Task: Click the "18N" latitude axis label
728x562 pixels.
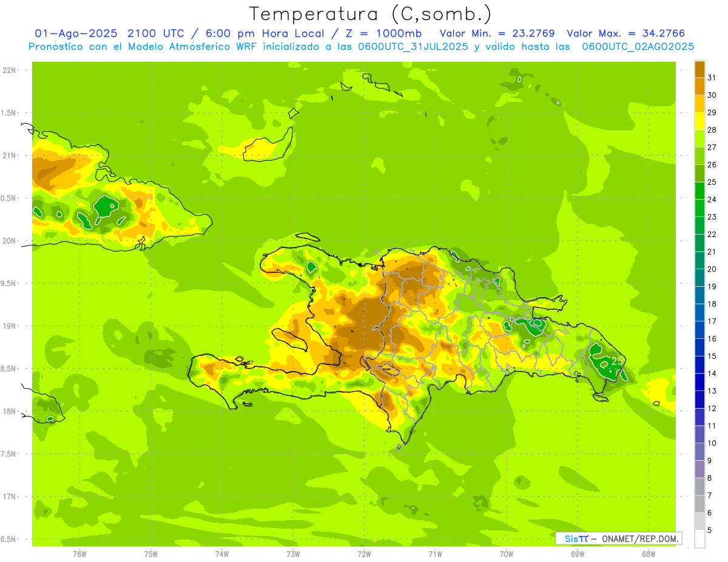Action: point(9,411)
